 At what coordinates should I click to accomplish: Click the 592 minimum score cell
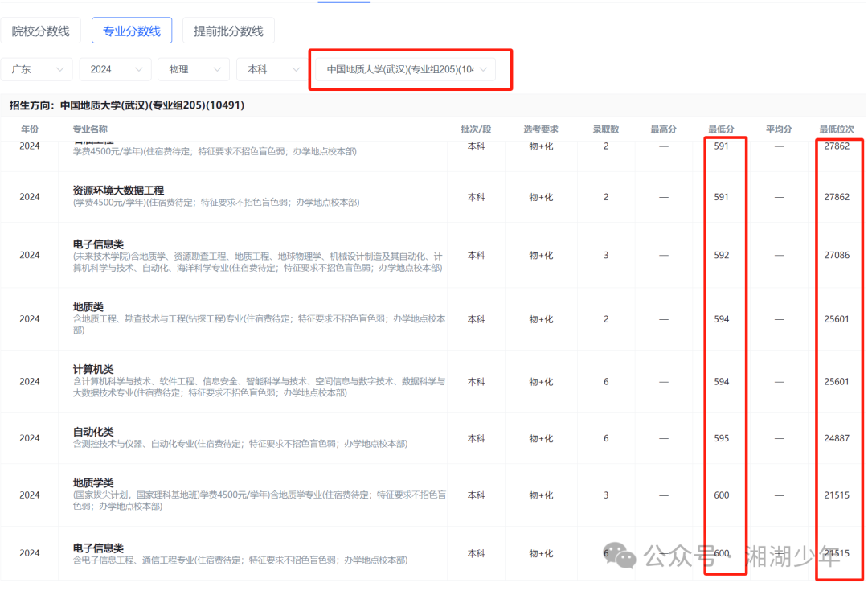pos(721,256)
